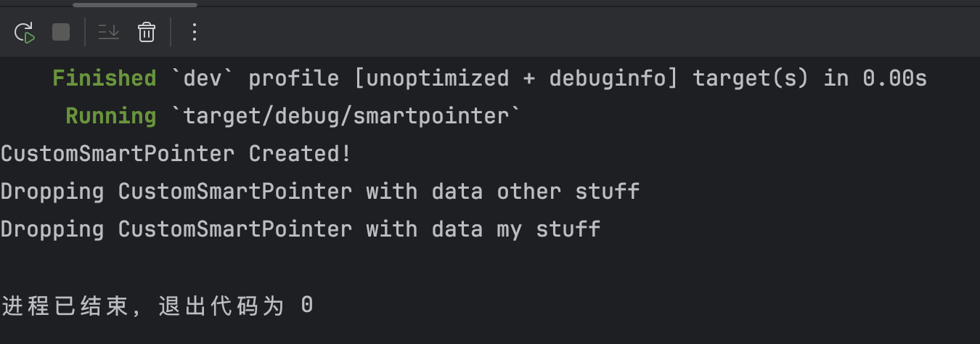Click the exit code number 0
980x344 pixels.
coord(307,306)
